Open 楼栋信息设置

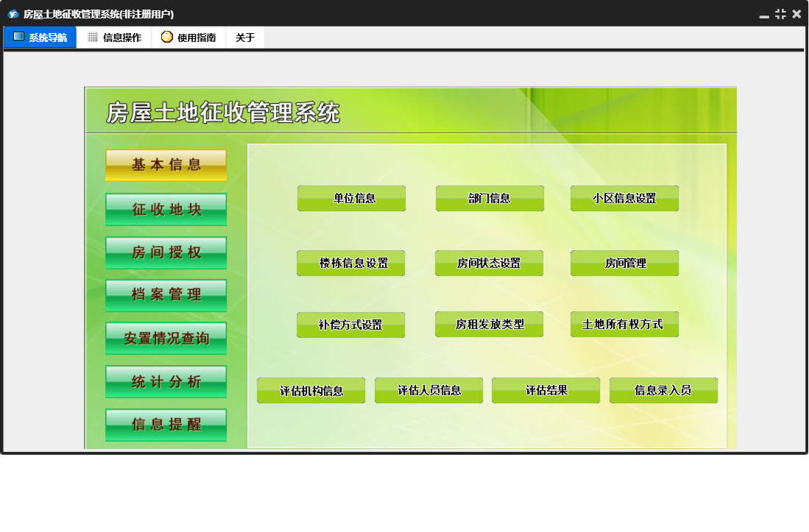(x=351, y=263)
